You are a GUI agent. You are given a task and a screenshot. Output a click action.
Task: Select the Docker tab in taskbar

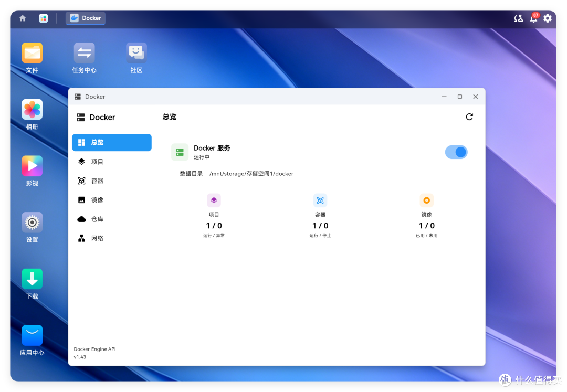(x=86, y=18)
